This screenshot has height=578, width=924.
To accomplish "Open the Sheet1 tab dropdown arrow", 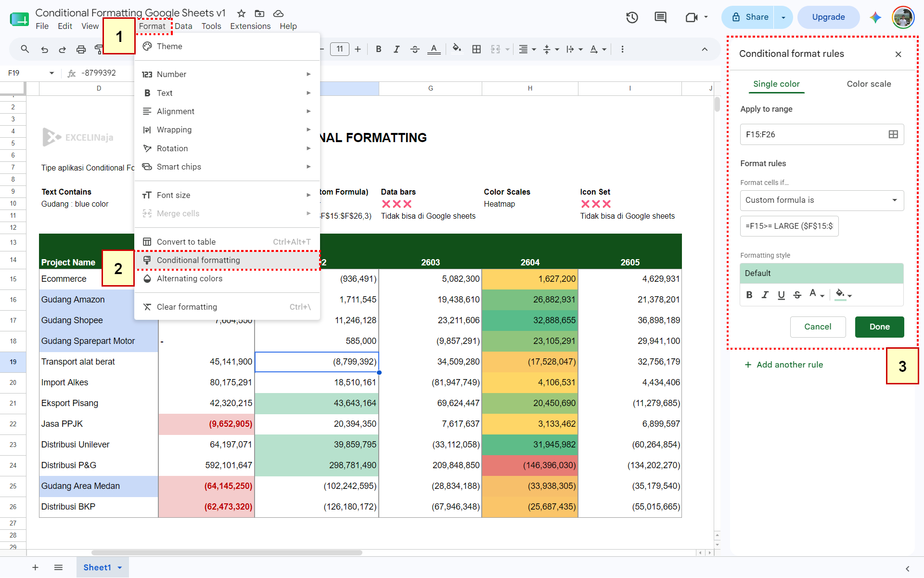I will click(x=120, y=568).
